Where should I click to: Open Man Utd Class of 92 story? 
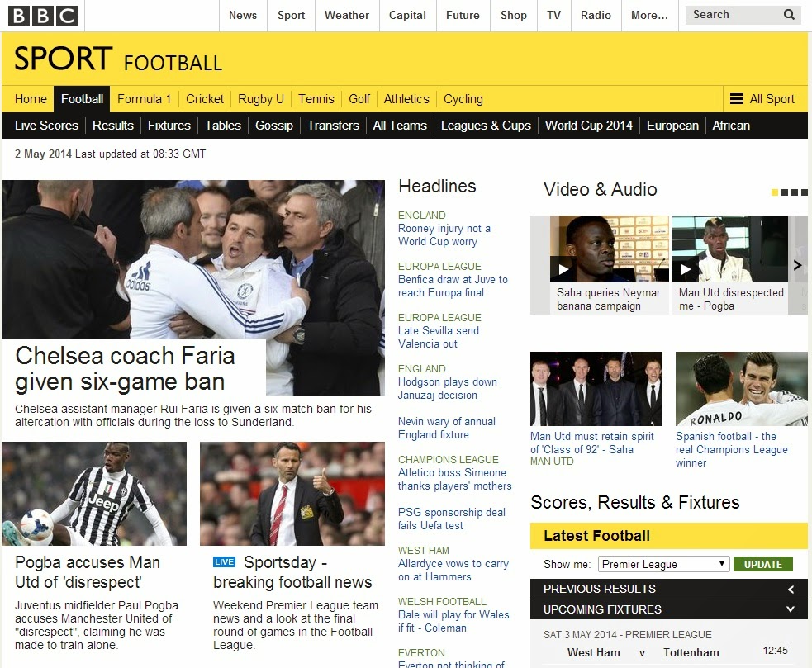(592, 443)
